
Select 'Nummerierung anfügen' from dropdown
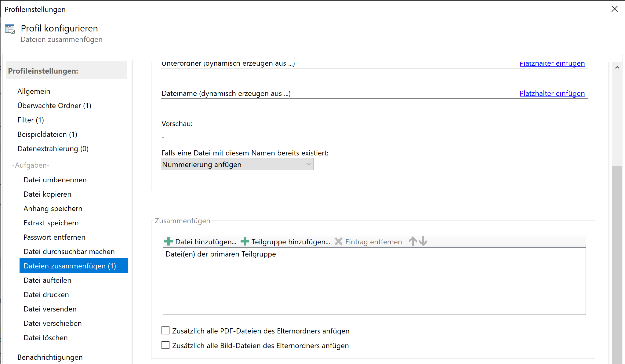click(237, 164)
